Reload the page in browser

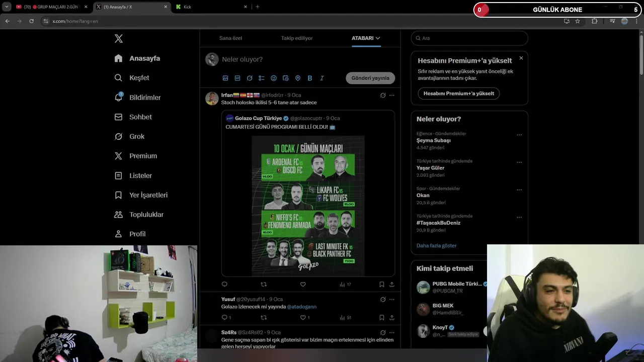point(31,21)
